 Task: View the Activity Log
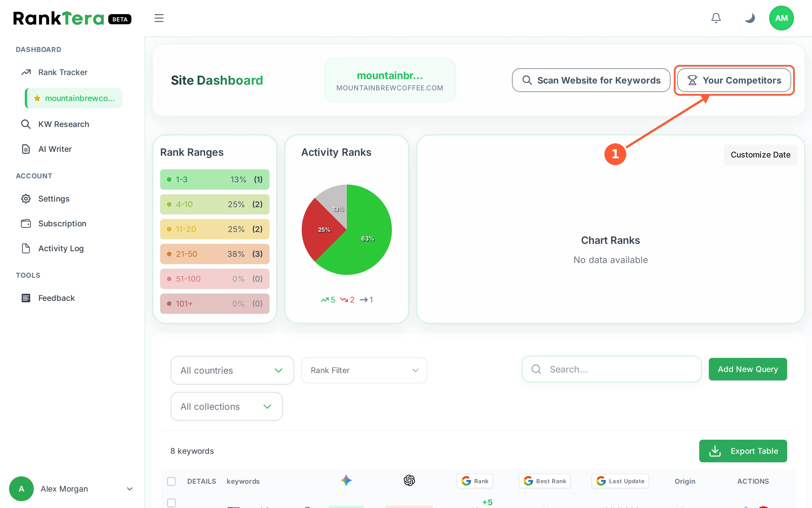click(x=61, y=248)
